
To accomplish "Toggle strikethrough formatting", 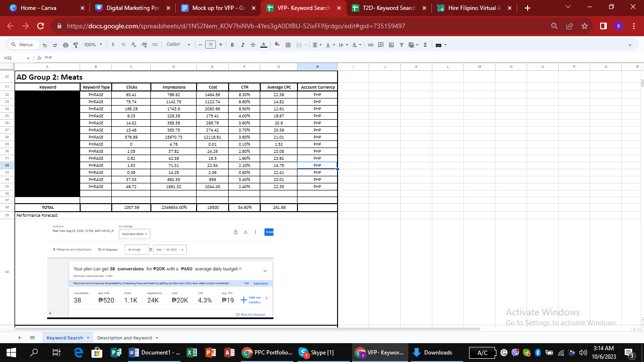I will pyautogui.click(x=253, y=45).
